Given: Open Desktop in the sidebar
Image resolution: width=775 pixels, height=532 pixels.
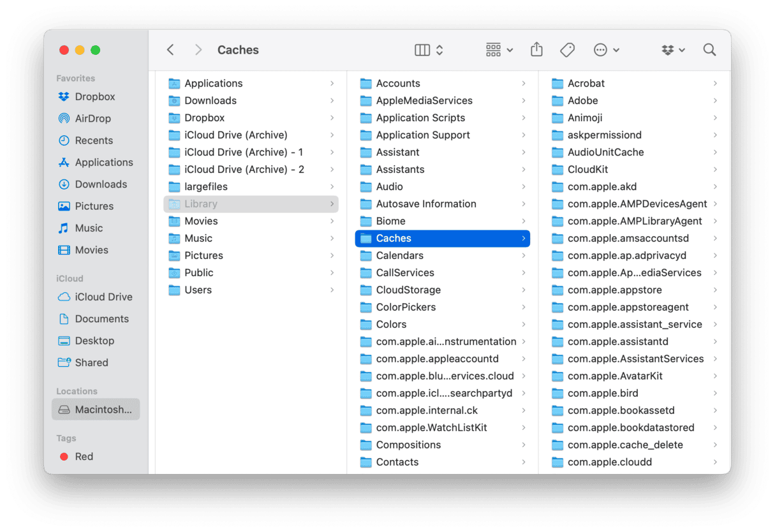Looking at the screenshot, I should tap(96, 341).
